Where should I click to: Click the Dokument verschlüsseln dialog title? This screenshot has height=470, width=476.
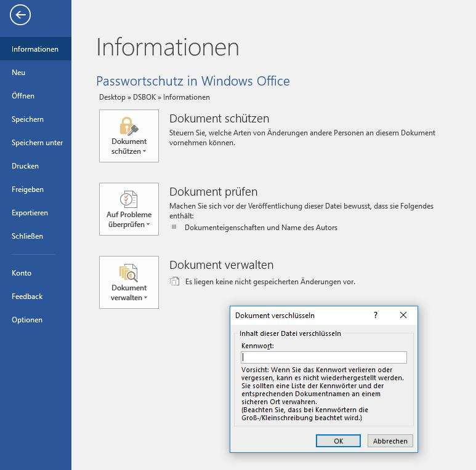[x=275, y=316]
